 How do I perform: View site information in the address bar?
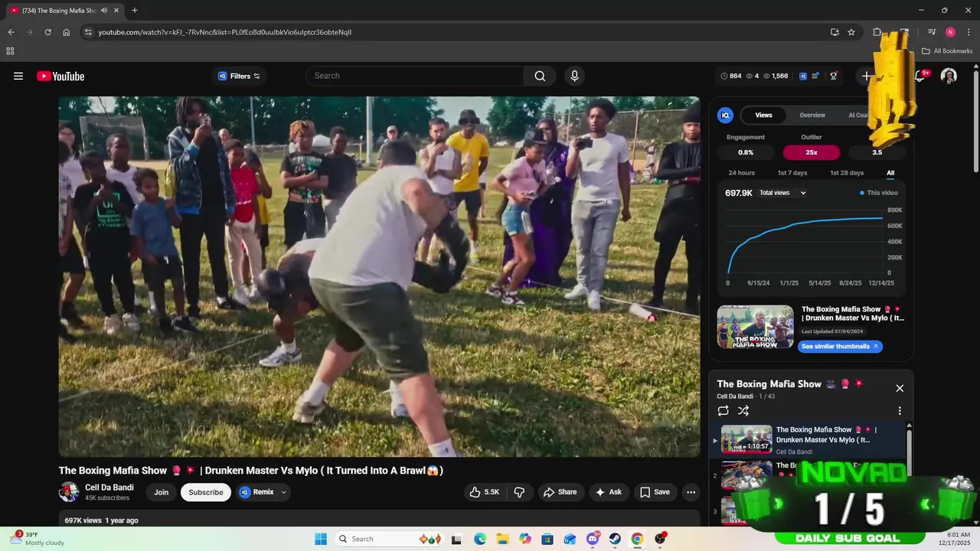coord(88,32)
